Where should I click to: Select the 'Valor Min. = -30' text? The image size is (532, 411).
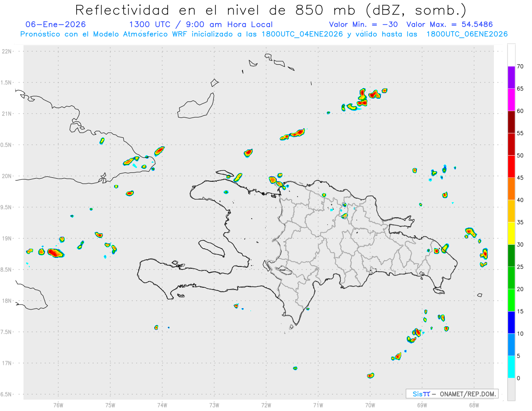click(x=363, y=24)
